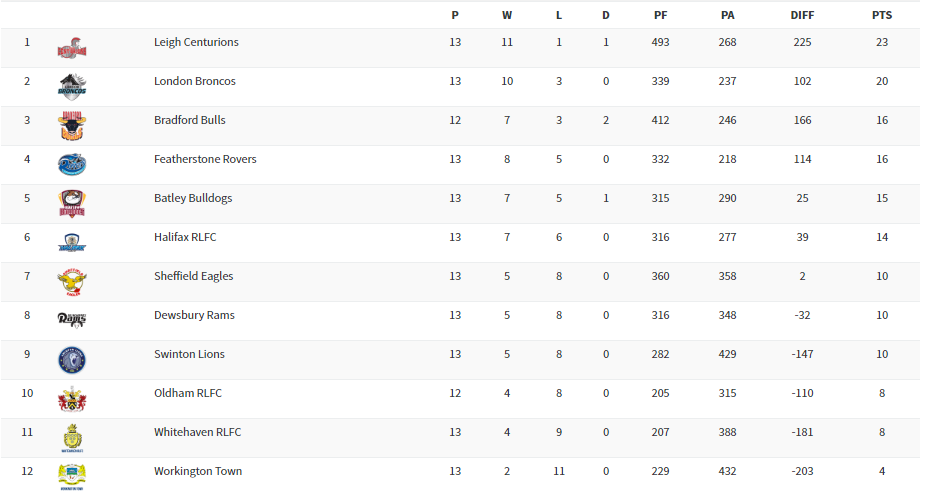Image resolution: width=928 pixels, height=501 pixels.
Task: Click the Whitehaven RLFC team logo
Action: (72, 437)
